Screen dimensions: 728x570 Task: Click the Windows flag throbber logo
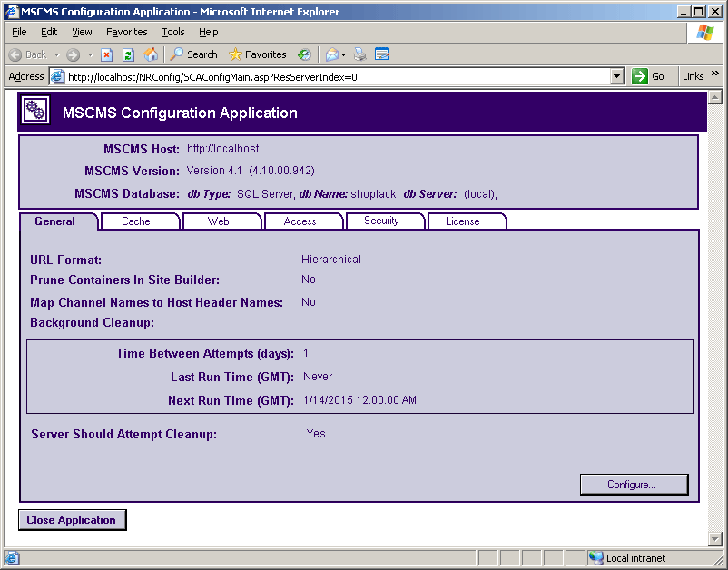click(704, 32)
